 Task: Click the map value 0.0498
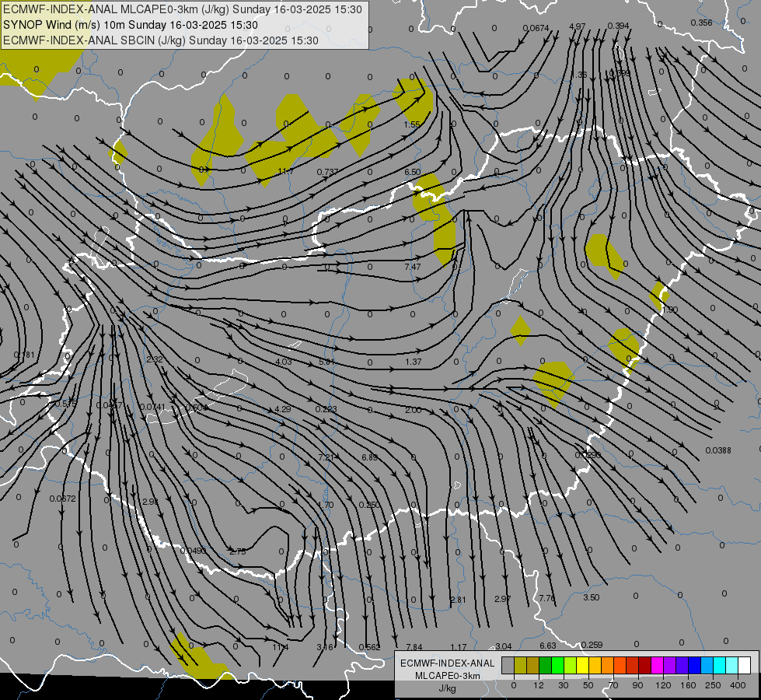193,551
